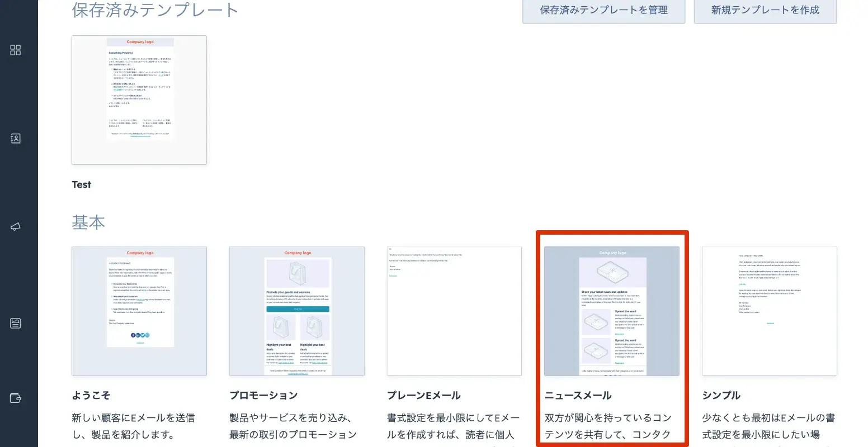This screenshot has width=868, height=447.
Task: Click the 保存済みテンプレート section heading
Action: tap(155, 10)
